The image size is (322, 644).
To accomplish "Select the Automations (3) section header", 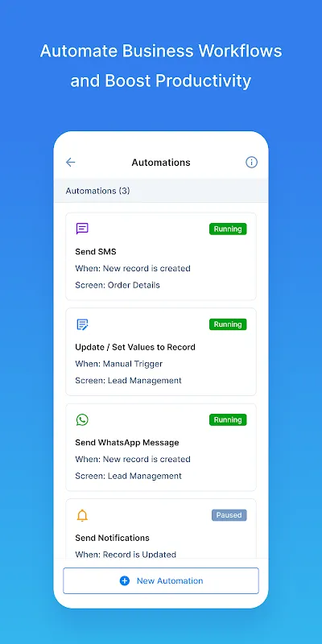I will [161, 191].
